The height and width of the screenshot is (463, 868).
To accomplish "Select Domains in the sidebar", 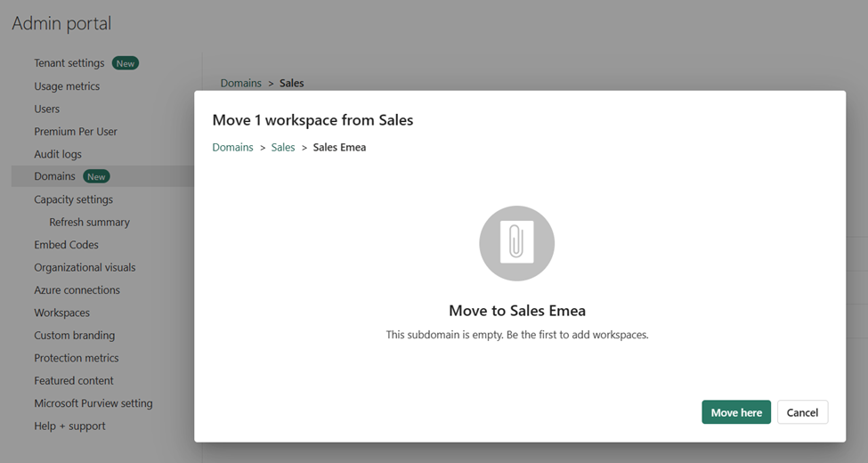I will 103,176.
